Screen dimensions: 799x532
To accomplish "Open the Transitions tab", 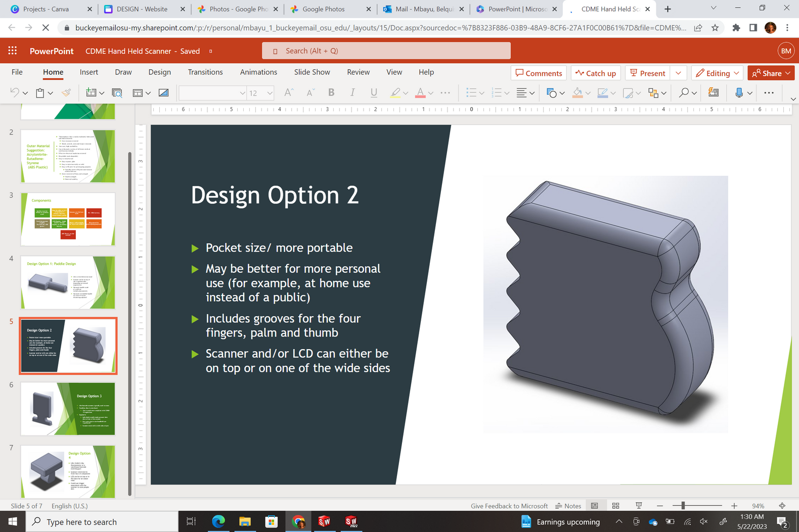I will [205, 72].
